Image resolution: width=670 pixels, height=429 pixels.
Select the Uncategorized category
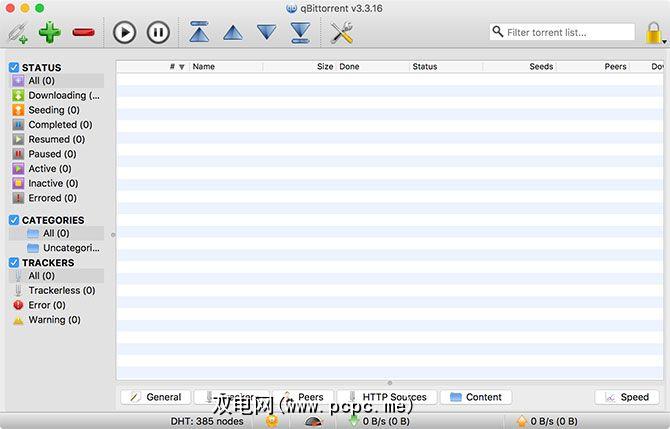(x=56, y=248)
